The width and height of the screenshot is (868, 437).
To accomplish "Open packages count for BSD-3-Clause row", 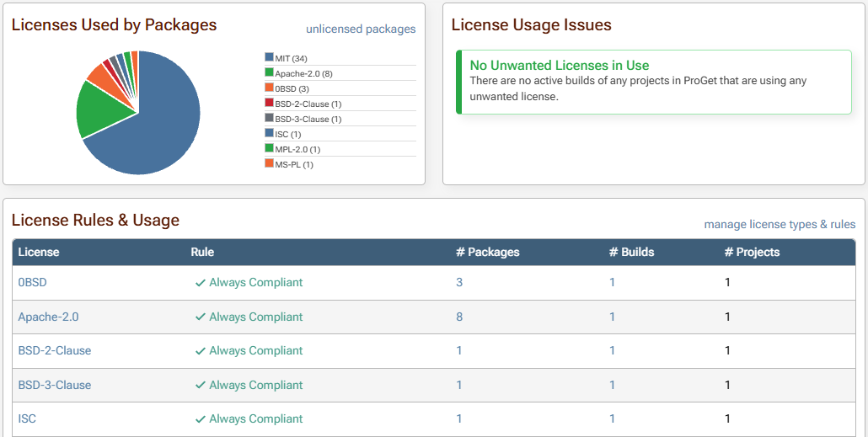I will pyautogui.click(x=459, y=385).
